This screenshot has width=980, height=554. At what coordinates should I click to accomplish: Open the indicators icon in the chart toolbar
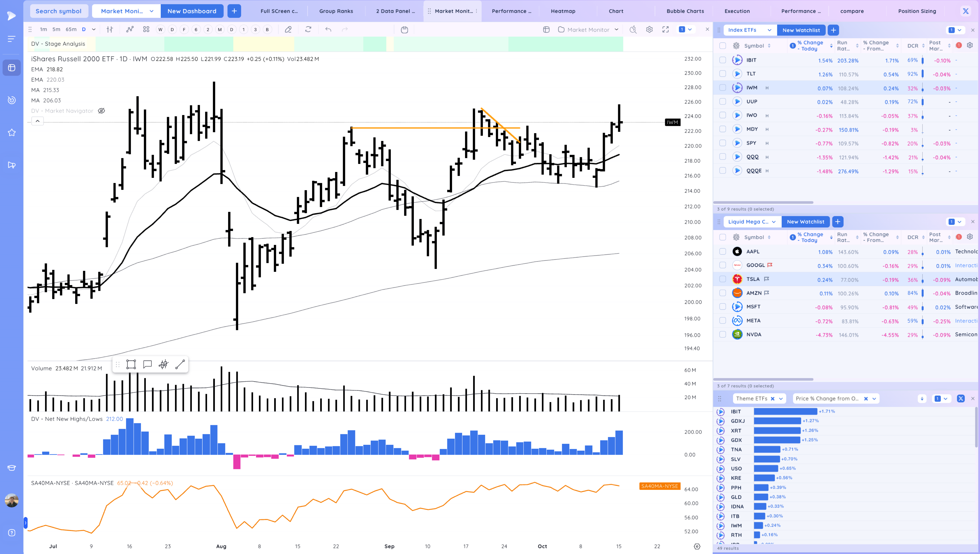pyautogui.click(x=130, y=29)
